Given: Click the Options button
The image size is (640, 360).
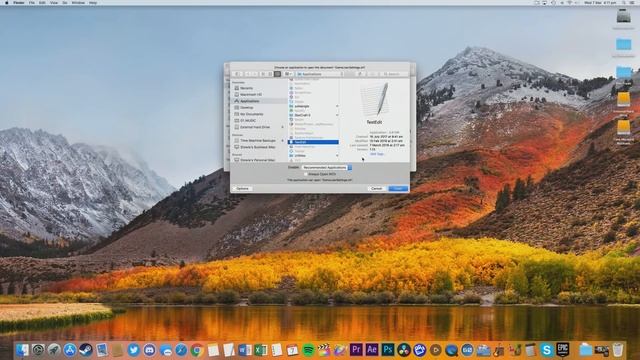Looking at the screenshot, I should click(x=242, y=188).
